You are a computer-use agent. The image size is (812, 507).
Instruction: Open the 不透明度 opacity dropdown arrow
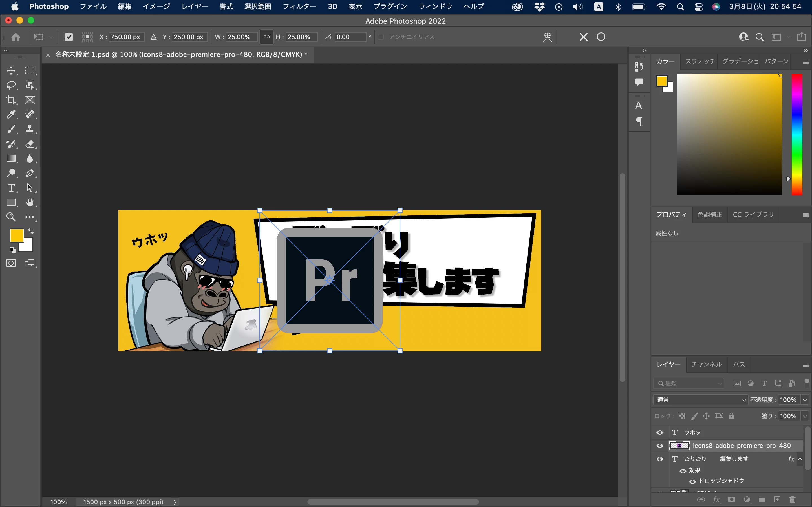point(805,400)
